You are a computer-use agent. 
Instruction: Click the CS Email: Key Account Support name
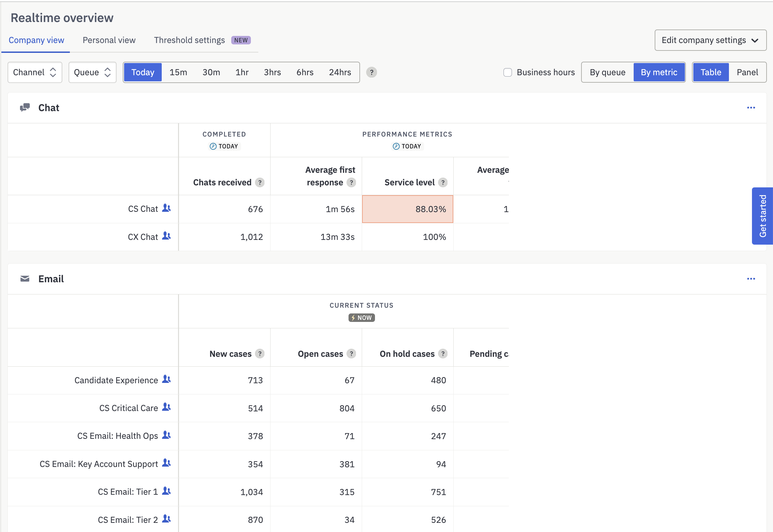(99, 464)
